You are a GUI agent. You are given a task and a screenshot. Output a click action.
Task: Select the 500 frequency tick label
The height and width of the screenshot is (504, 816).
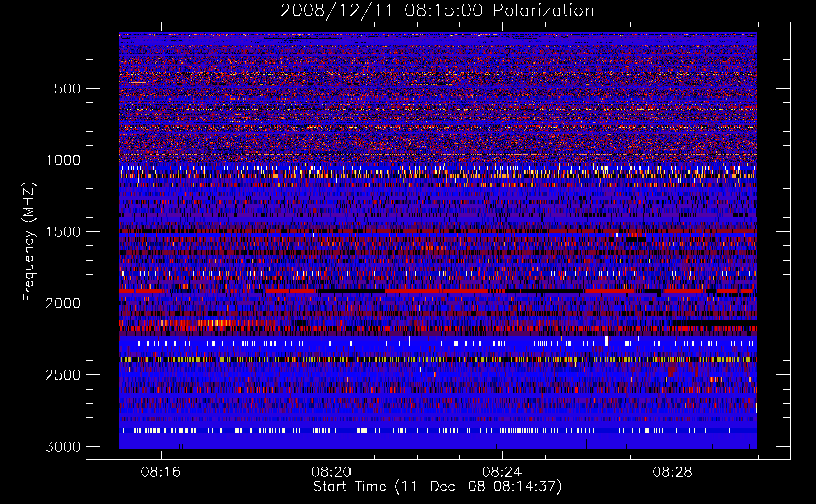click(67, 89)
